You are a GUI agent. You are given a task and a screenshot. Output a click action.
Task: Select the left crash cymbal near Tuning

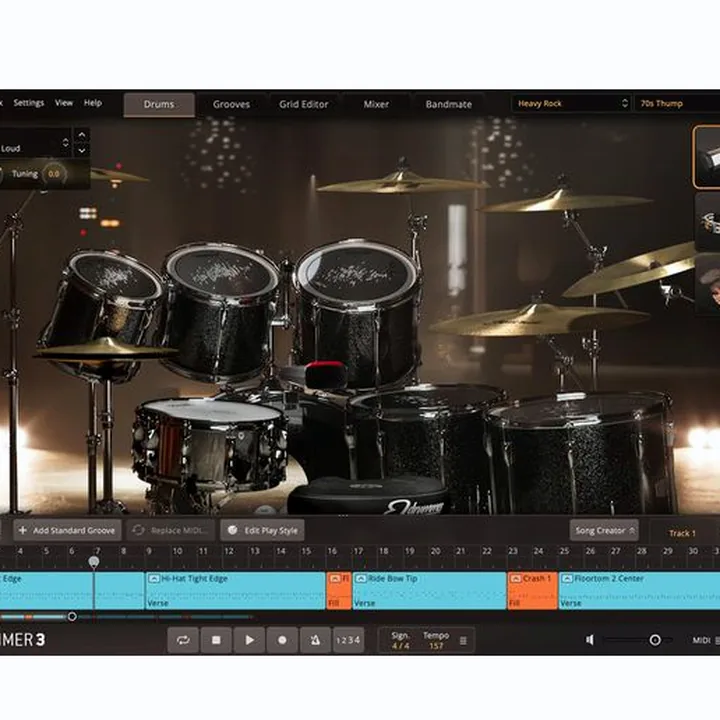coord(117,175)
